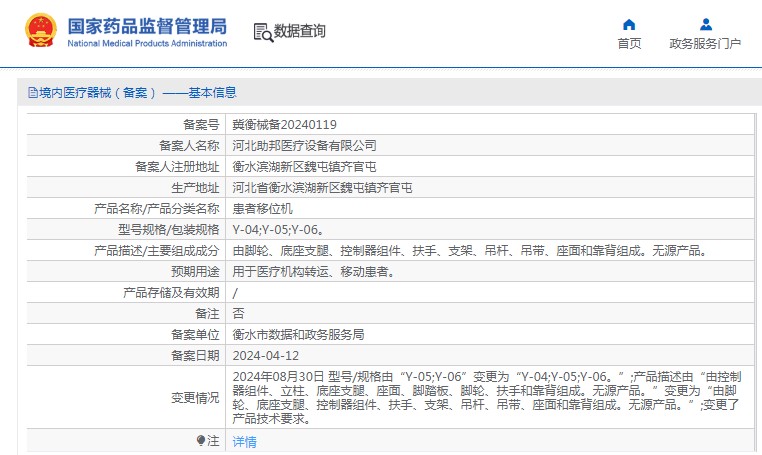762x455 pixels.
Task: Click the 备案人名称 label
Action: point(189,145)
